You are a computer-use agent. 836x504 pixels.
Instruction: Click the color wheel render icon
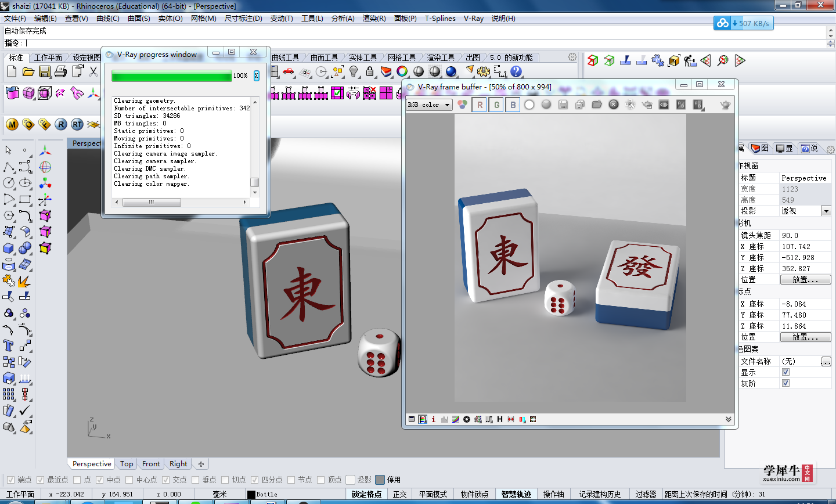(x=402, y=71)
